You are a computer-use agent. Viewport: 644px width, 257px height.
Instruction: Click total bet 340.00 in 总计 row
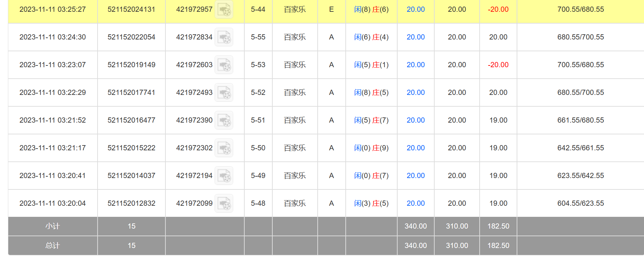[x=416, y=246]
